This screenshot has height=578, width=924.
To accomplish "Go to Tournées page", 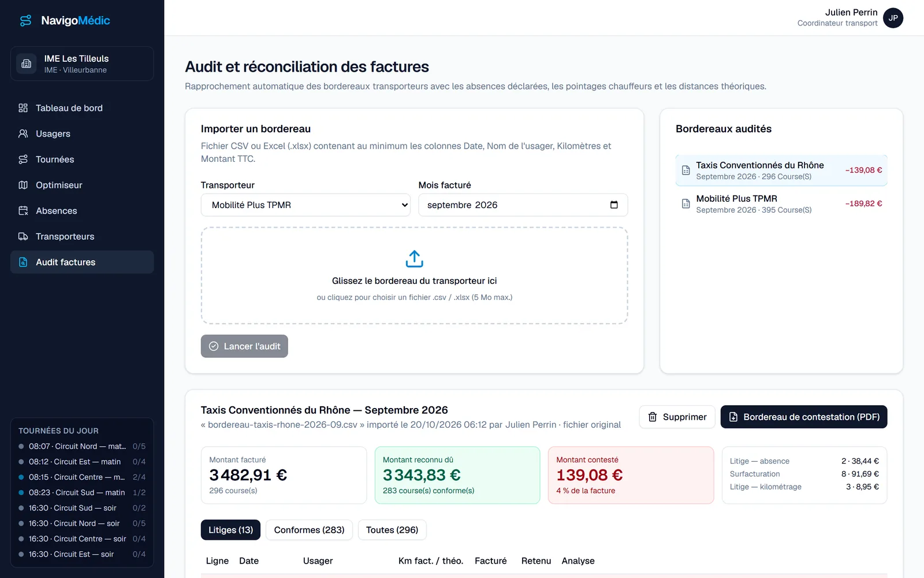I will pyautogui.click(x=82, y=160).
